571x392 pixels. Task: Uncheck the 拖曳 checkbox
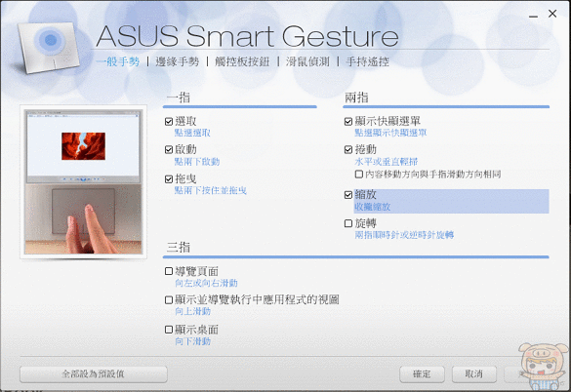[x=169, y=179]
